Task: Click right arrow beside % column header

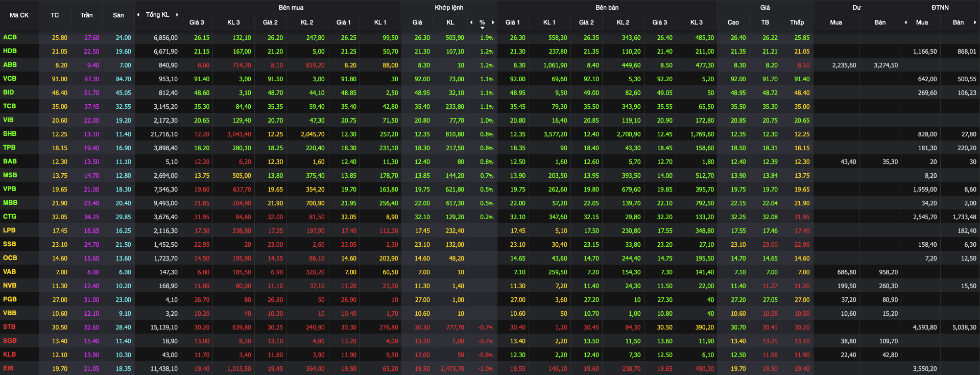Action: [x=493, y=22]
